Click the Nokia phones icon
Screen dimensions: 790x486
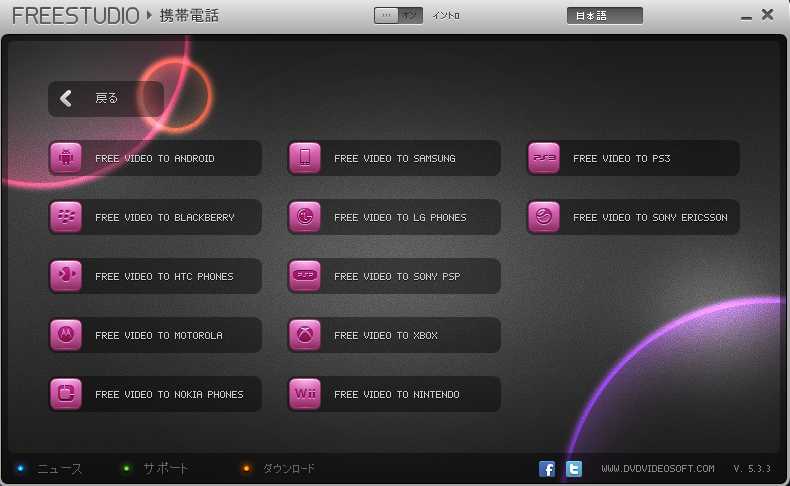coord(66,394)
